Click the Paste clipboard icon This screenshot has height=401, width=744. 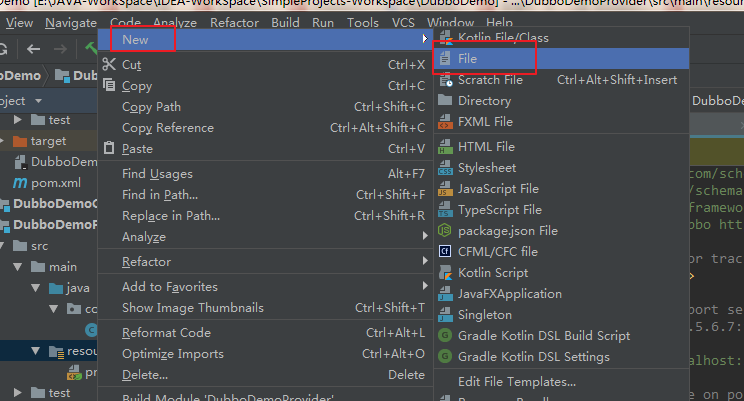pos(109,148)
